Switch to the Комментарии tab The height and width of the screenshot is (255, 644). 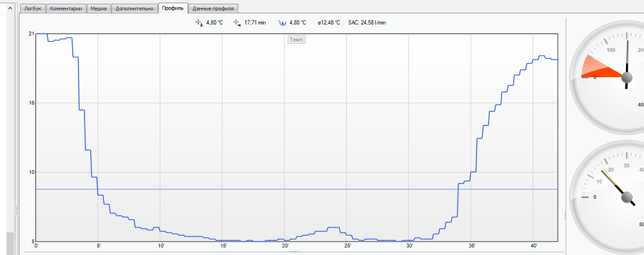(66, 8)
